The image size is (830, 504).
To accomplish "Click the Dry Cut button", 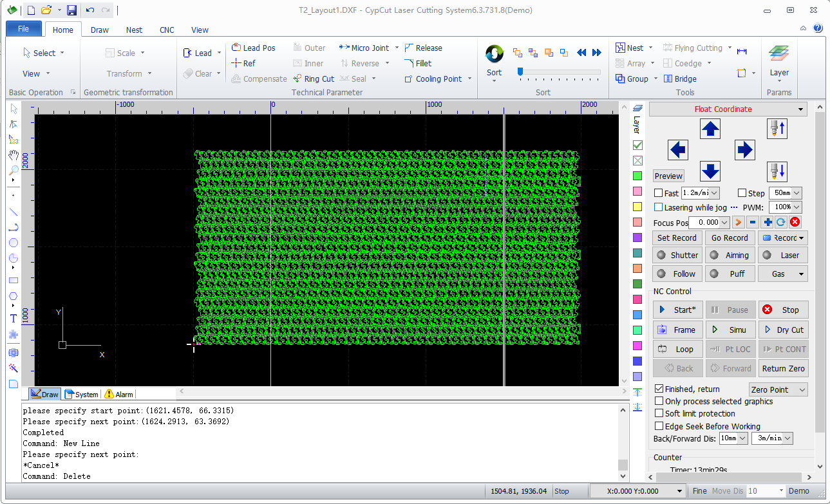I will 783,330.
